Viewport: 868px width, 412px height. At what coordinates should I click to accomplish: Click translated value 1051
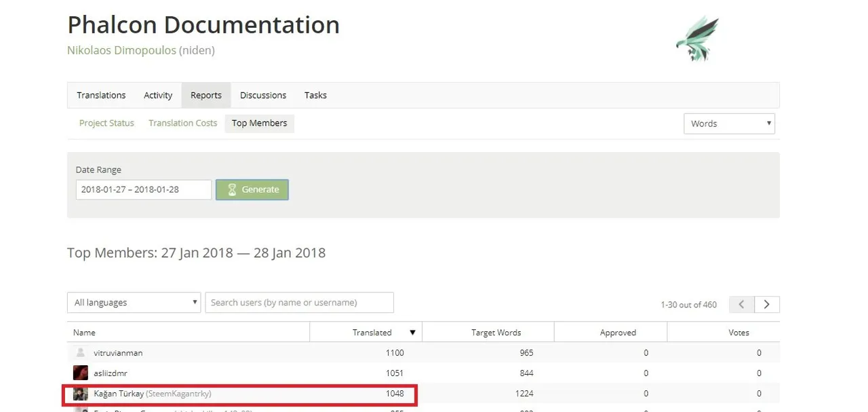394,373
